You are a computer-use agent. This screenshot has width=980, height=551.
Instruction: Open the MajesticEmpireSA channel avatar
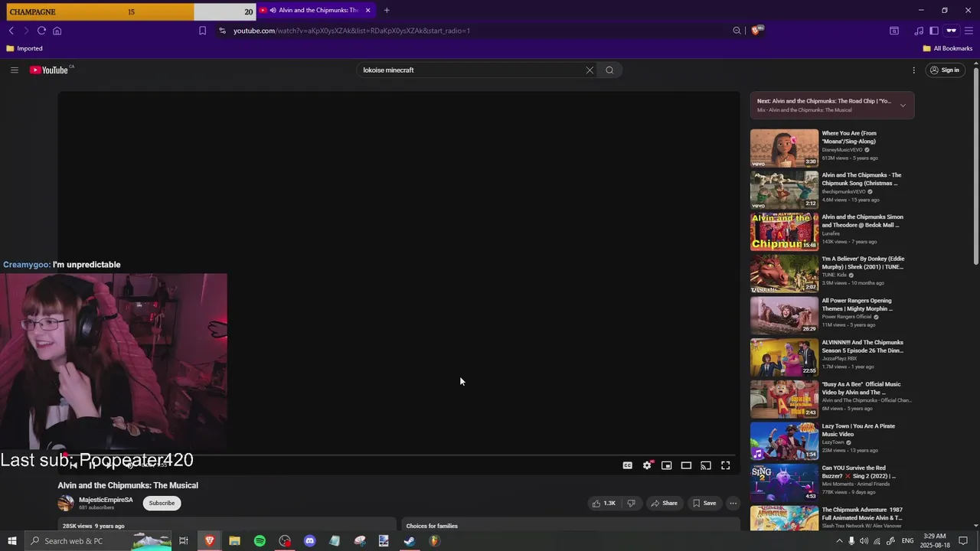point(66,503)
